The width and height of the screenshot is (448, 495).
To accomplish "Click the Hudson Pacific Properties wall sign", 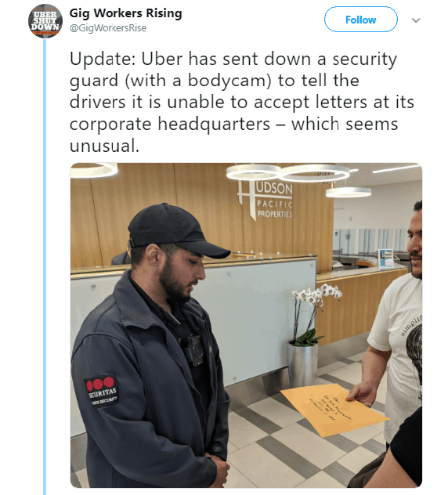I will [266, 201].
